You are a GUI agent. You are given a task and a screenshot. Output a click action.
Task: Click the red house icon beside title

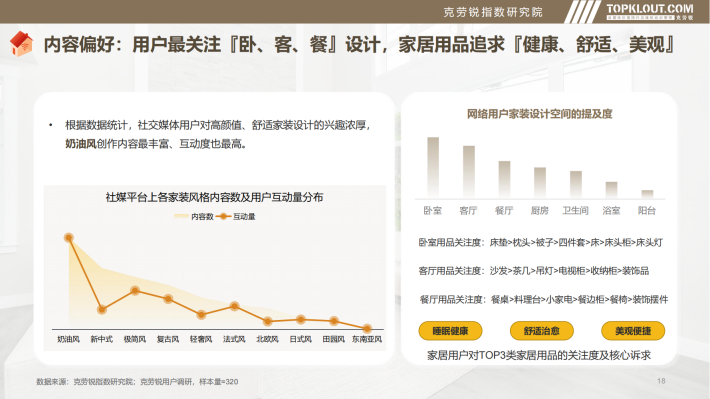tap(21, 44)
